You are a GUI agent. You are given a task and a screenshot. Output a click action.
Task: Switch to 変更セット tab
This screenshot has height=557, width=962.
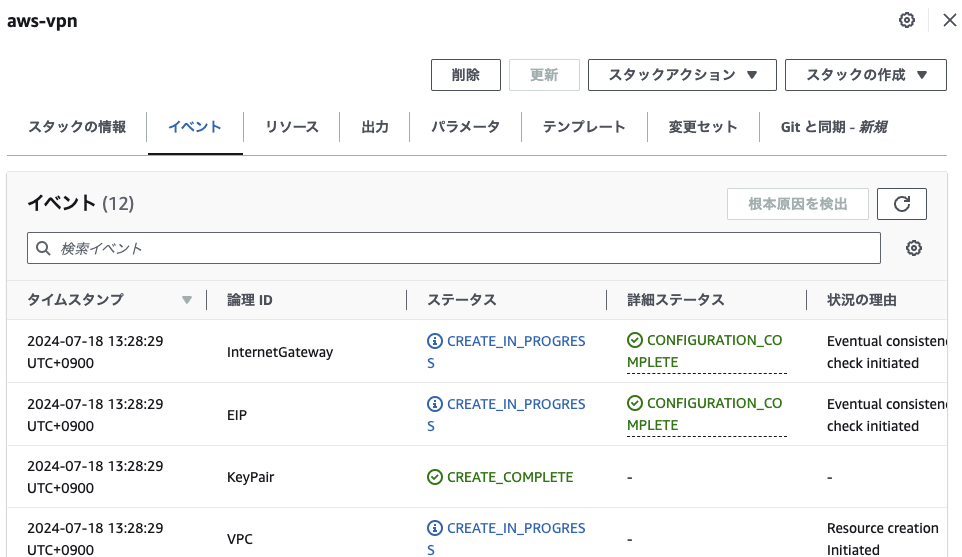(x=703, y=127)
